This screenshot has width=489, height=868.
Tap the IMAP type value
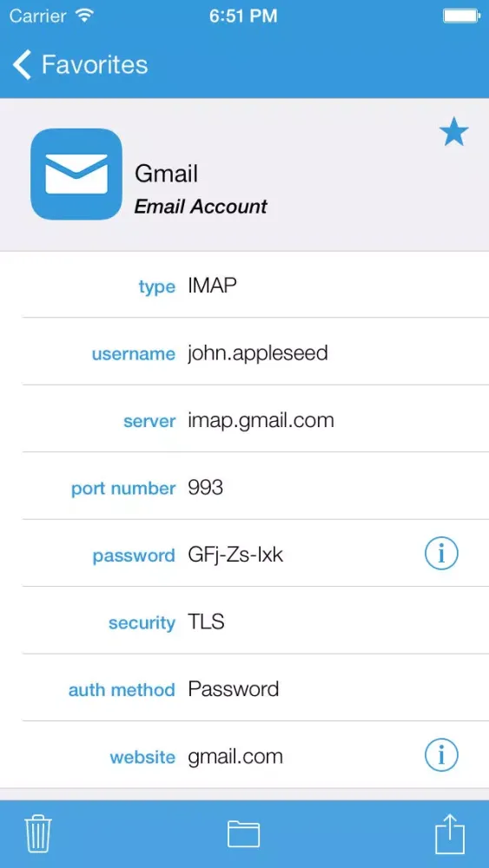pos(212,286)
